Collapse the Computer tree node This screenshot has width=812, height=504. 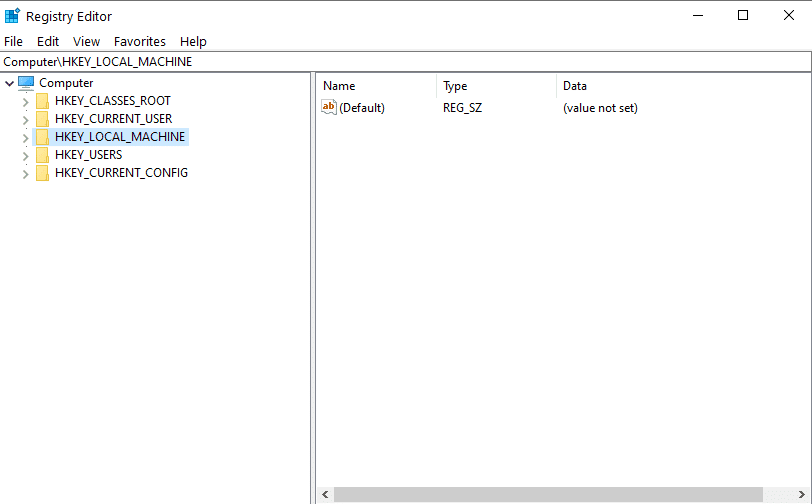tap(9, 83)
